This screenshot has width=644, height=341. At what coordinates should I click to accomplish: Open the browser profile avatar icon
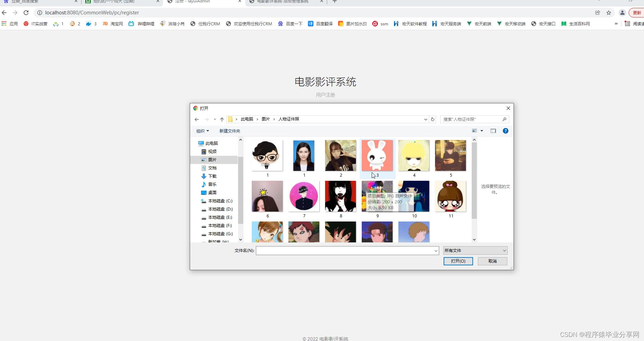pos(622,13)
